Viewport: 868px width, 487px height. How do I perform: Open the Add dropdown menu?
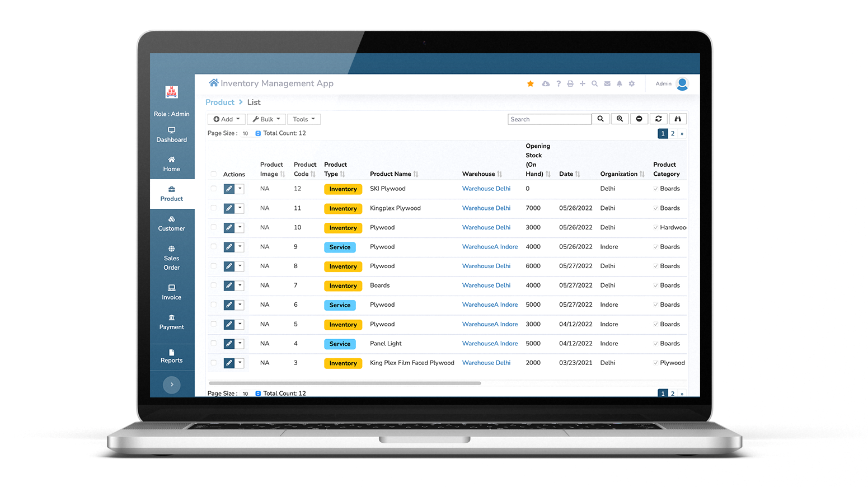(x=226, y=119)
